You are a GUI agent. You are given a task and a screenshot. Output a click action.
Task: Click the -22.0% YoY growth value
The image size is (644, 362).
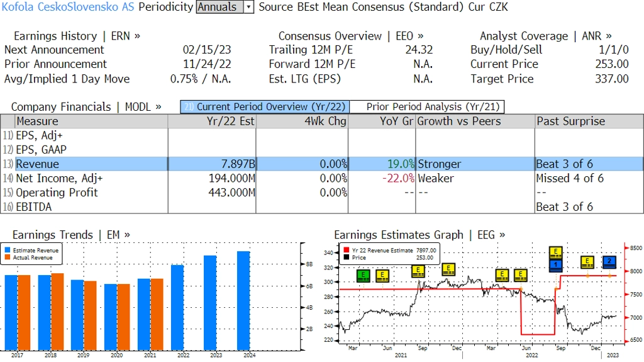pyautogui.click(x=398, y=178)
